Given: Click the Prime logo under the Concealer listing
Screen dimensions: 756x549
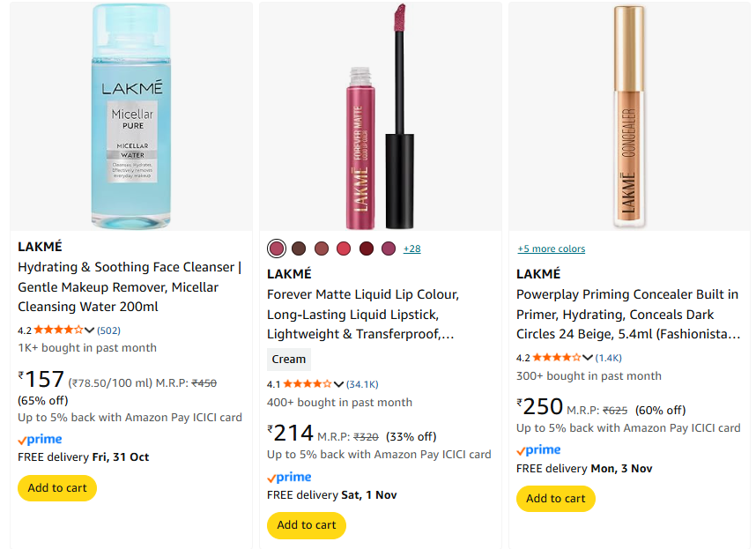Looking at the screenshot, I should point(538,450).
